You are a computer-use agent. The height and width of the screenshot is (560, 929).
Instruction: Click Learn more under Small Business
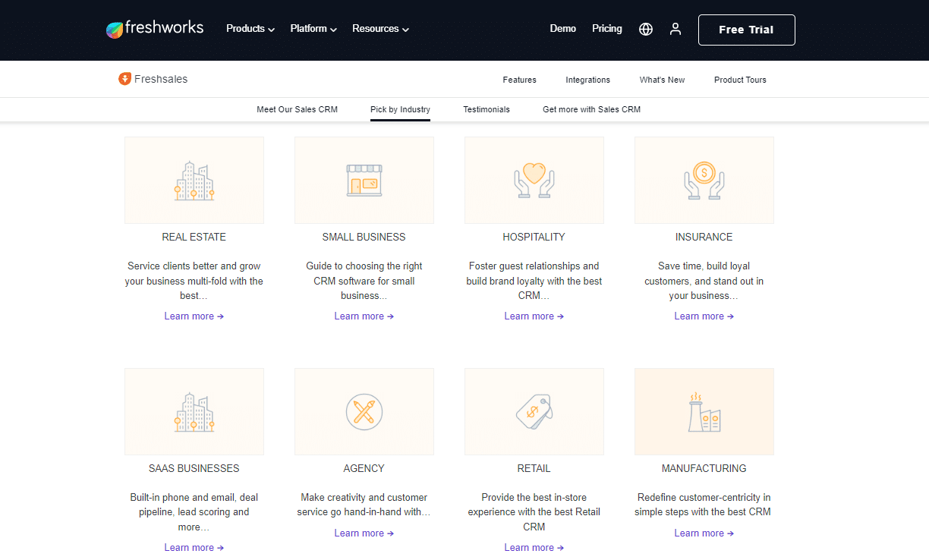pos(364,316)
